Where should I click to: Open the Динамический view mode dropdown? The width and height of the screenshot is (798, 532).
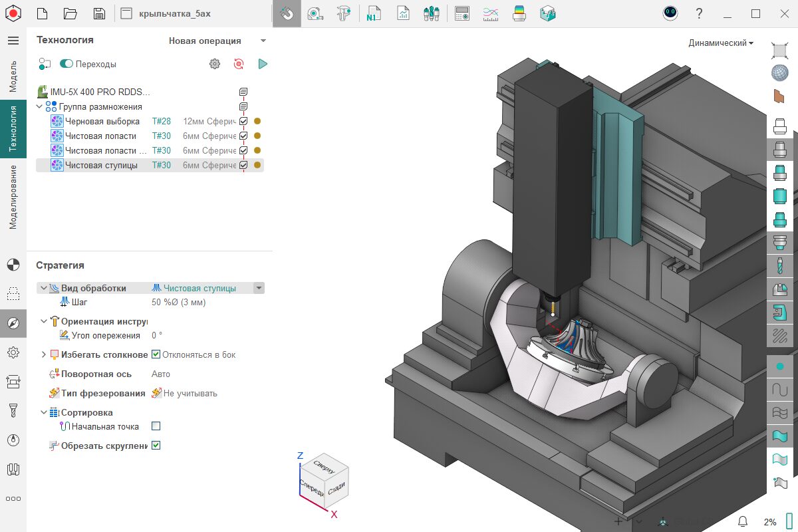pyautogui.click(x=721, y=43)
